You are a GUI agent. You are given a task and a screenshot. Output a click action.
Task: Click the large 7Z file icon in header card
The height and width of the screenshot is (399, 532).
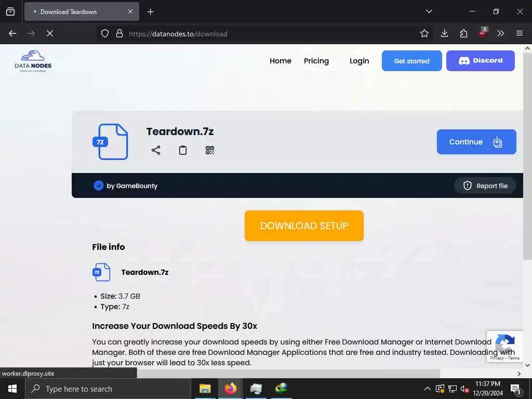(x=110, y=142)
